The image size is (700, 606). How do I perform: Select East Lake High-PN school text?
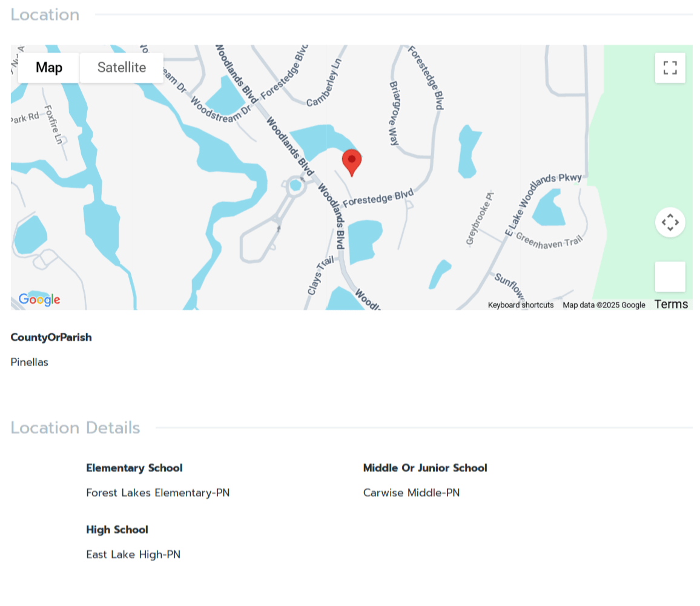click(x=133, y=555)
